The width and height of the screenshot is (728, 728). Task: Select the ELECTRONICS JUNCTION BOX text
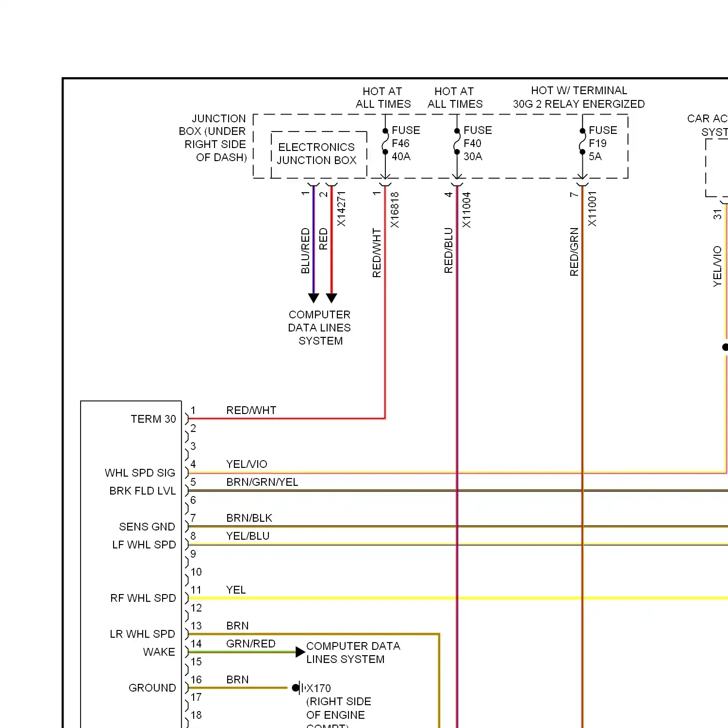pyautogui.click(x=317, y=153)
